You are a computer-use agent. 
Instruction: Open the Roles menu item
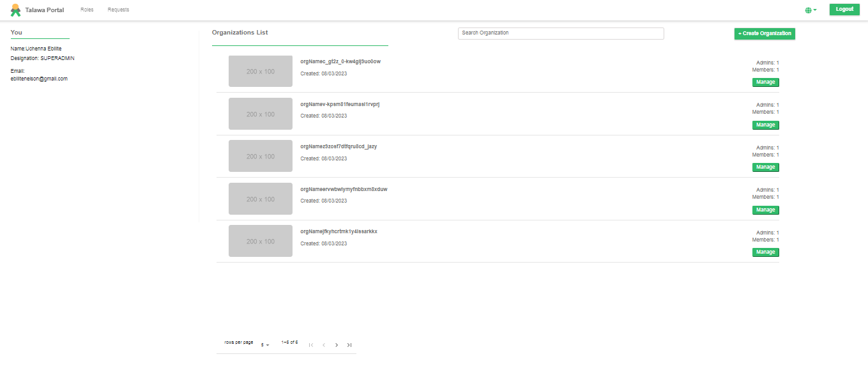[86, 10]
